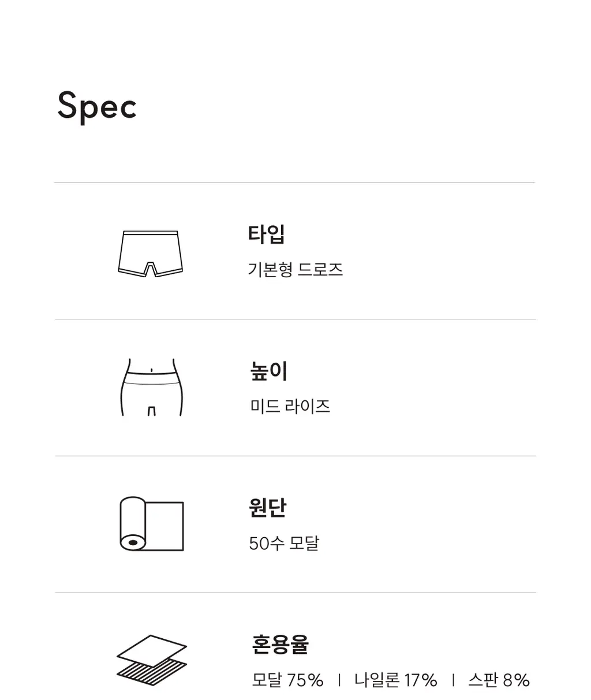The image size is (591, 700).
Task: Click the mid-rise waist height icon
Action: point(151,388)
